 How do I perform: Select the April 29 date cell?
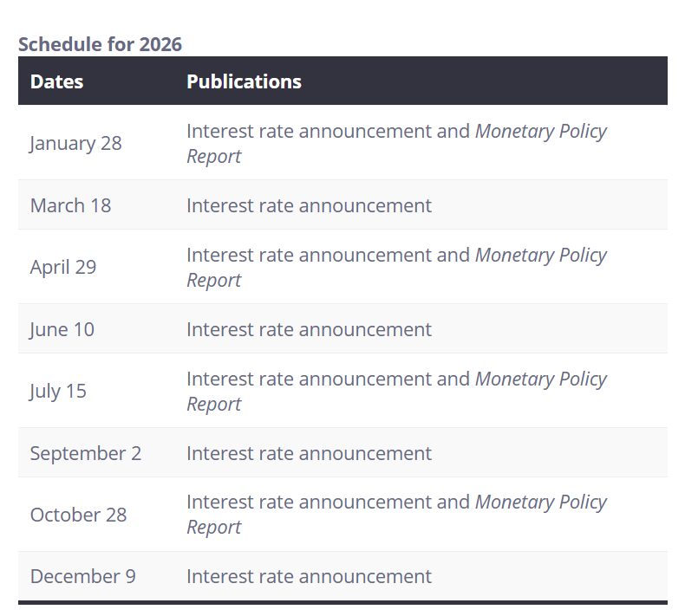[63, 267]
